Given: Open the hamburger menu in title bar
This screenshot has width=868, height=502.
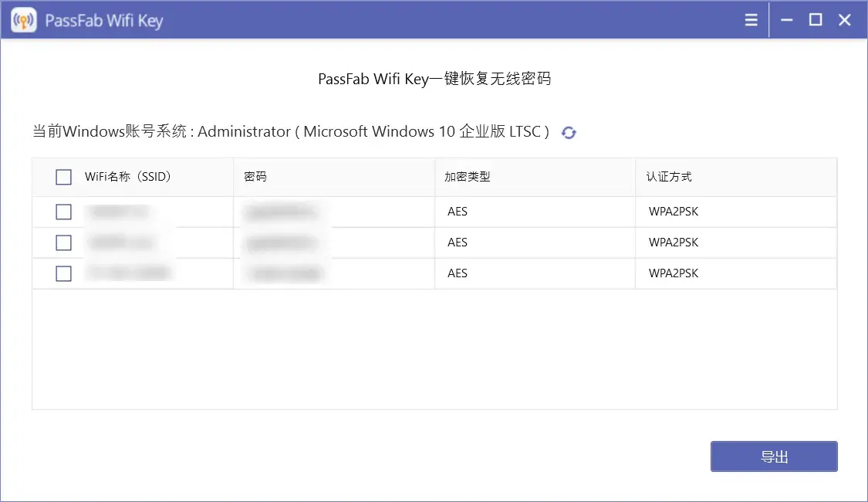Looking at the screenshot, I should (x=751, y=20).
